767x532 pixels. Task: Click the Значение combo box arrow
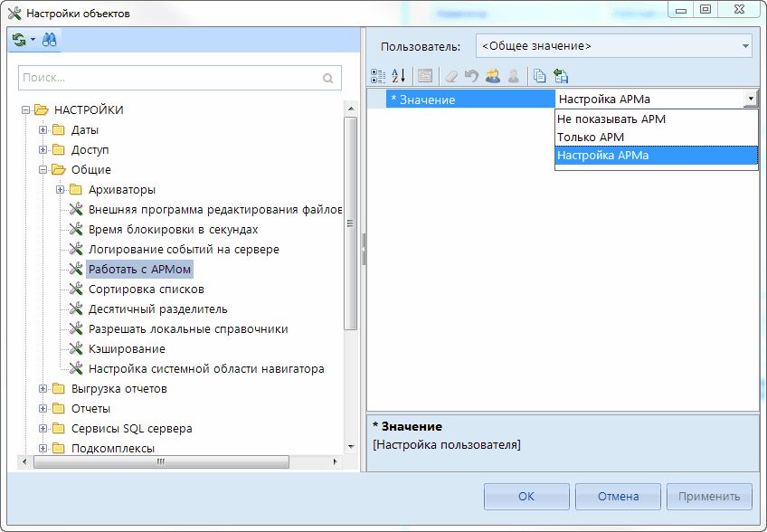click(x=750, y=100)
